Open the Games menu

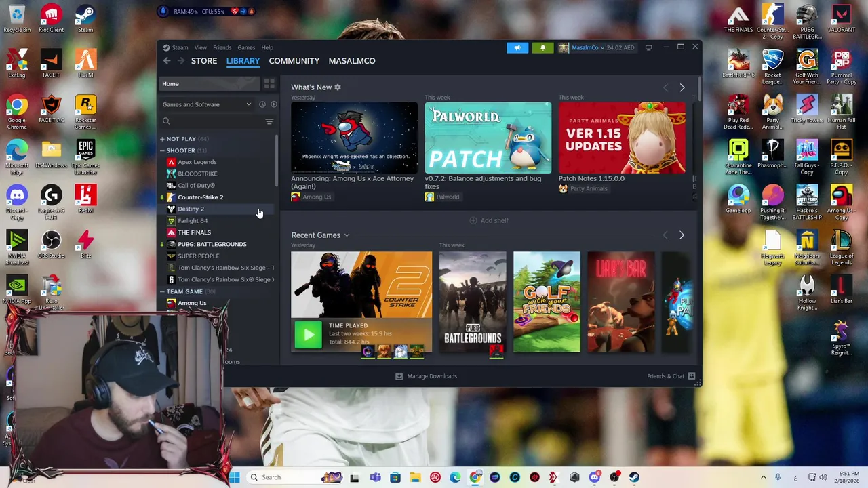(x=246, y=47)
